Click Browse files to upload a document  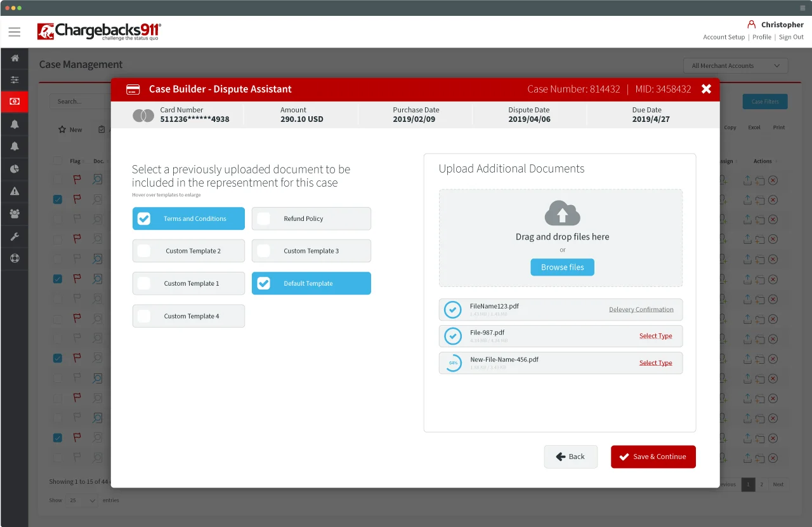tap(562, 267)
